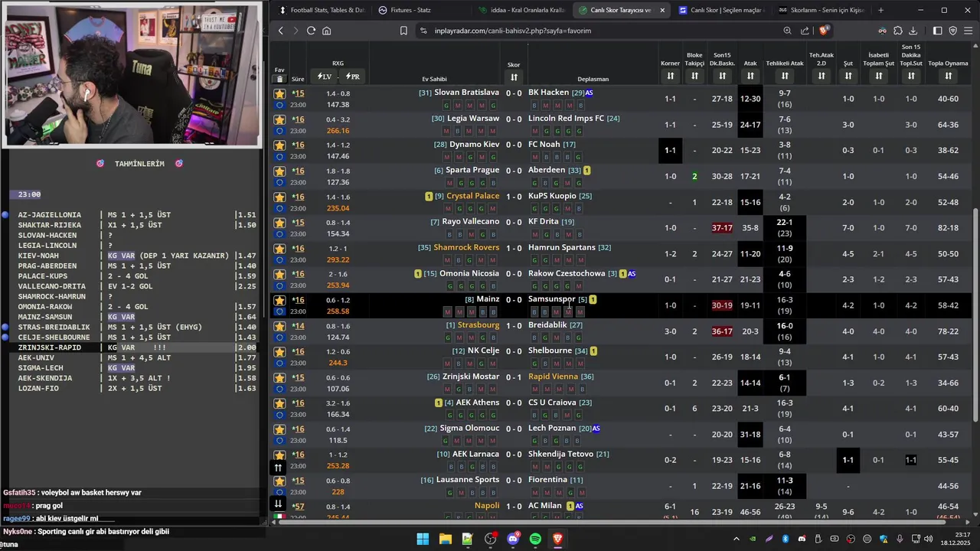Reload the inplayradar page
This screenshot has height=551, width=980.
(311, 31)
